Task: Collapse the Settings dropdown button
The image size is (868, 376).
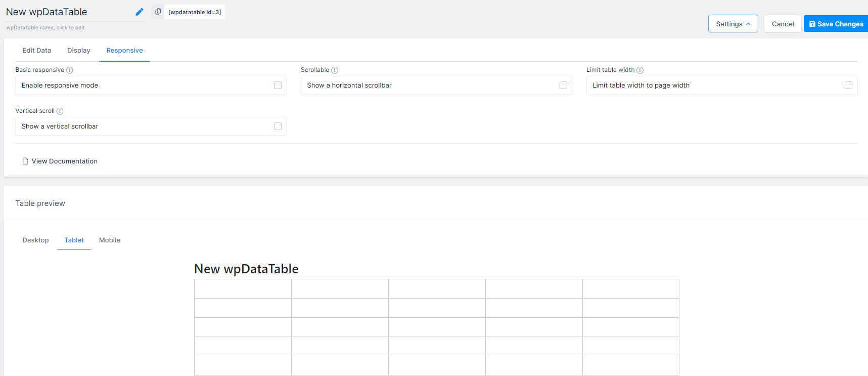Action: click(733, 24)
